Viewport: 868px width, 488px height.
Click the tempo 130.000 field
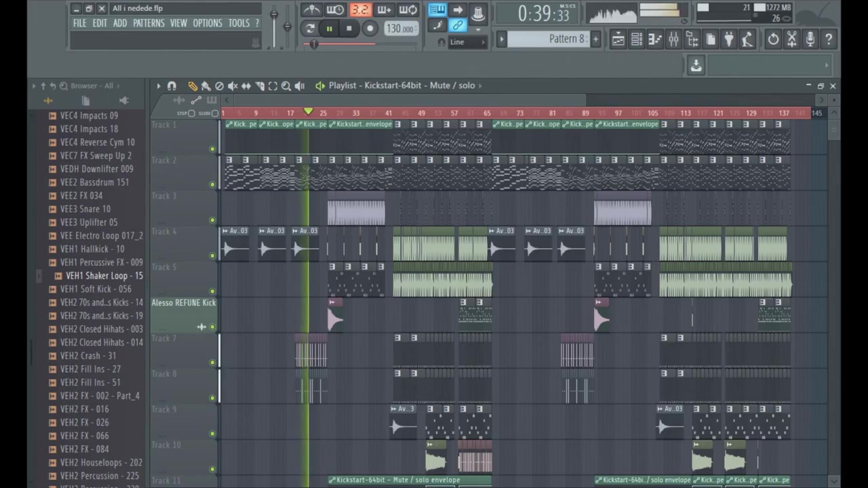tap(401, 28)
